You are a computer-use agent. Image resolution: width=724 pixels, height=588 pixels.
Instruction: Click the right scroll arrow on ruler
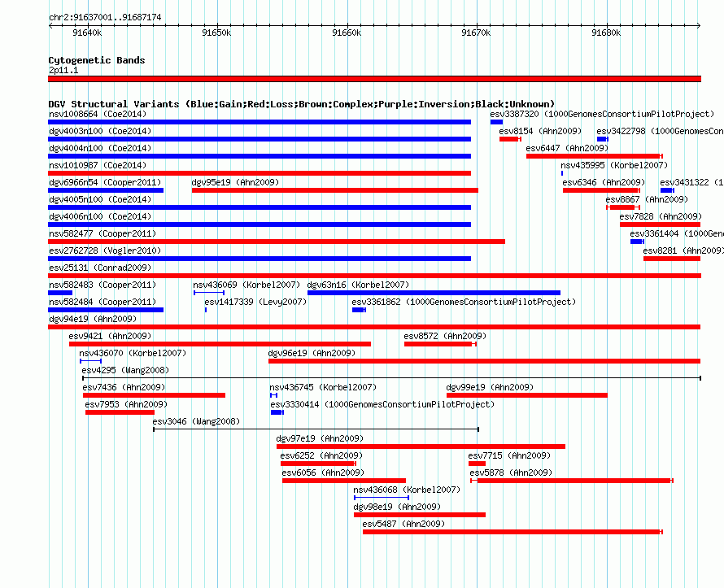point(699,26)
